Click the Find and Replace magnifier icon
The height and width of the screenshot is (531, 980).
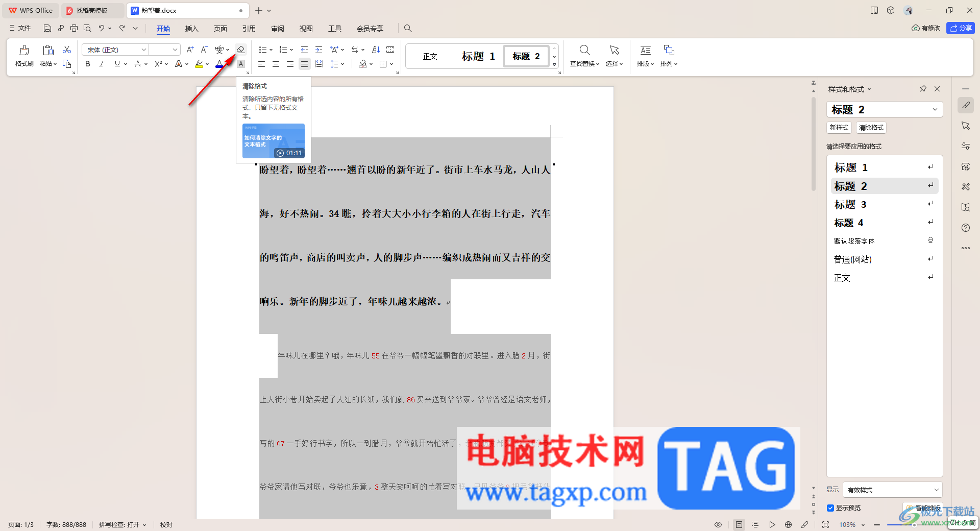(x=585, y=50)
